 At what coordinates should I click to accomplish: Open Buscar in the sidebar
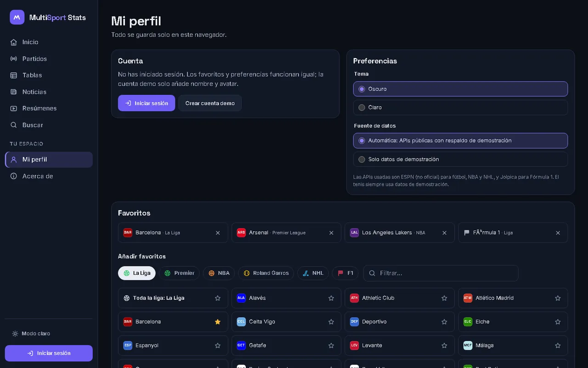[x=49, y=125]
